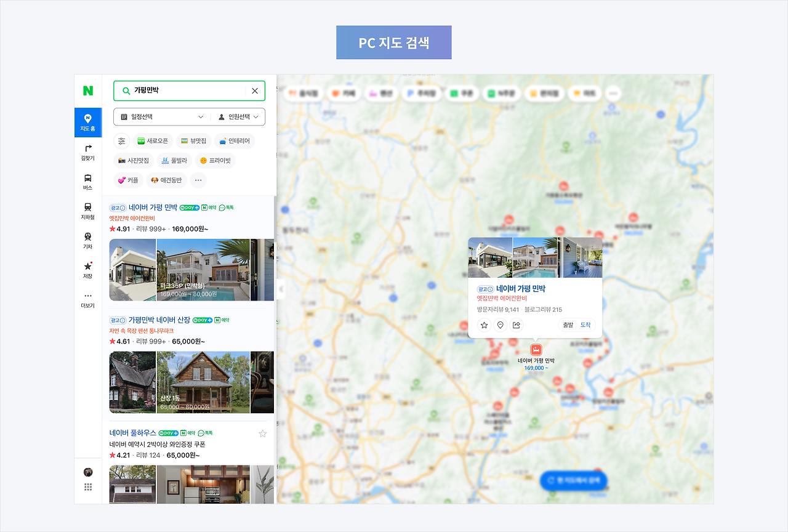This screenshot has width=788, height=532.
Task: Click 4.91 rating of 네이버 가평 민박
Action: [119, 229]
